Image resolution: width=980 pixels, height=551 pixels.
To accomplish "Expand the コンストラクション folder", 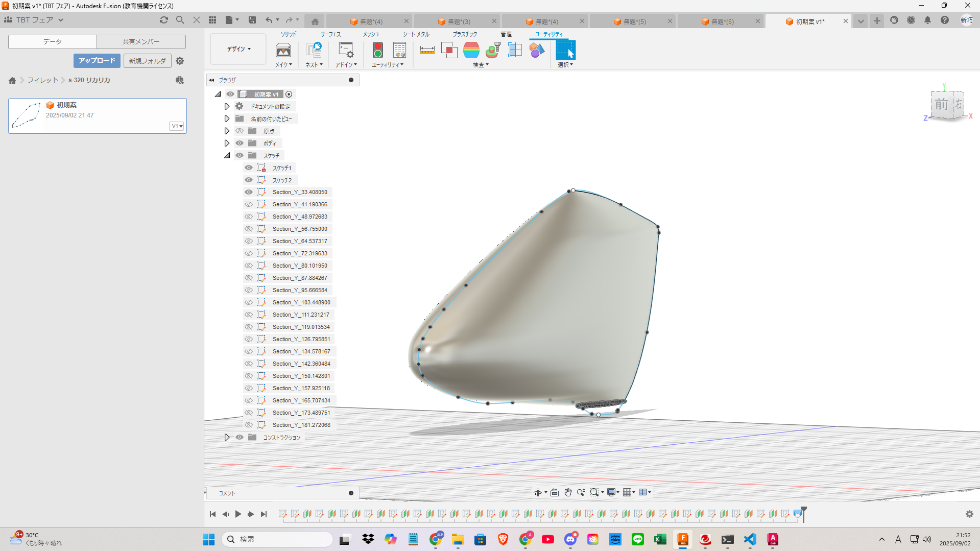I will [227, 437].
